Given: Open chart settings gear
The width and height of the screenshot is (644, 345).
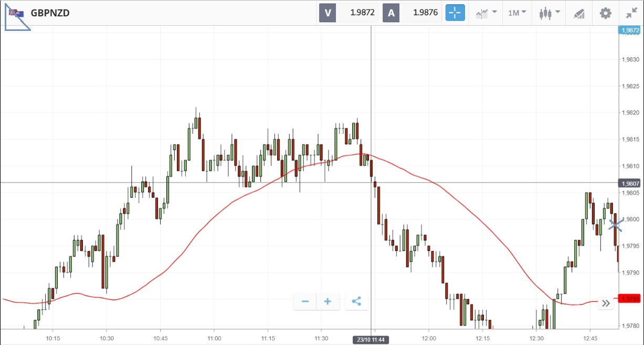Looking at the screenshot, I should point(606,13).
